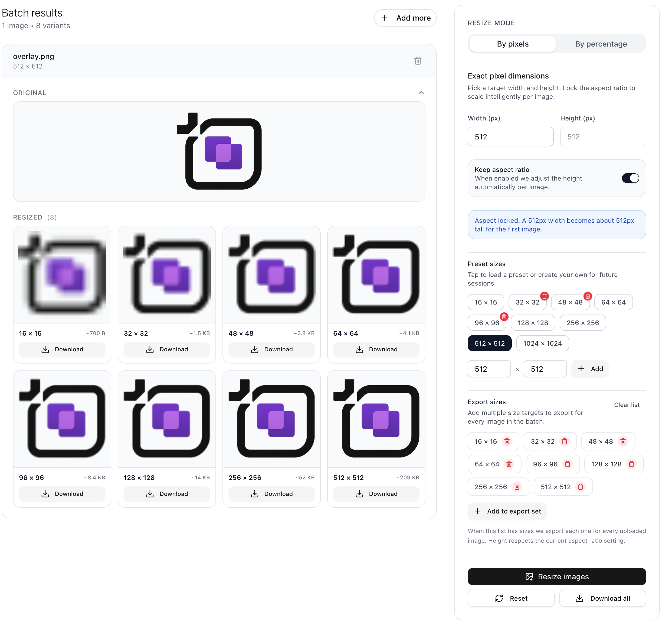
Task: Collapse the ORIGINAL section
Action: [421, 92]
